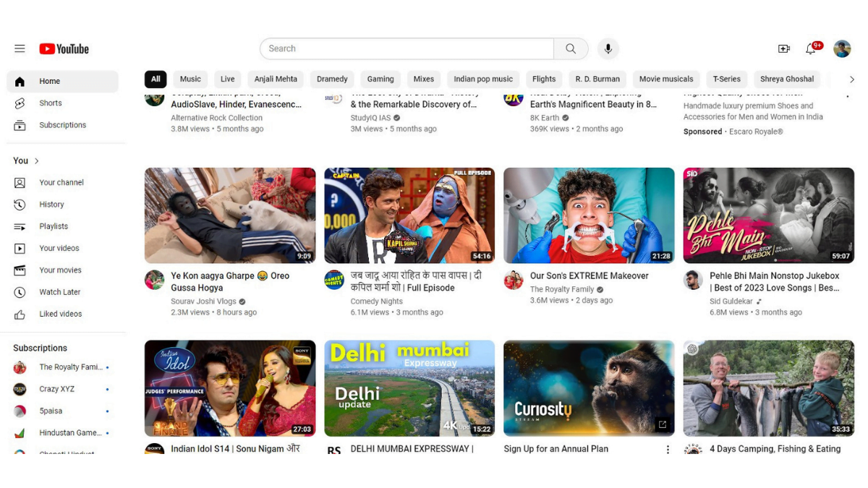
Task: Click Our Son's EXTREME Makeover title
Action: (590, 276)
